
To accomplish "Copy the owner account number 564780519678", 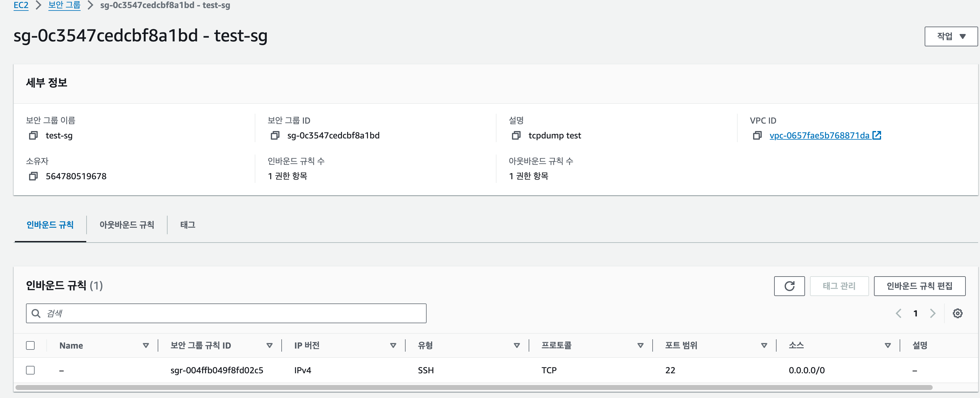I will click(x=33, y=176).
